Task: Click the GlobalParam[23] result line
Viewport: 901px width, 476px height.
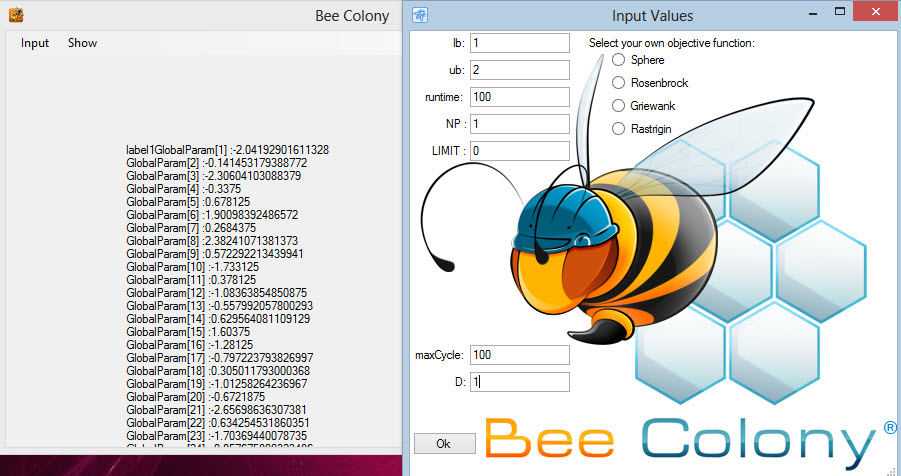Action: click(x=217, y=436)
